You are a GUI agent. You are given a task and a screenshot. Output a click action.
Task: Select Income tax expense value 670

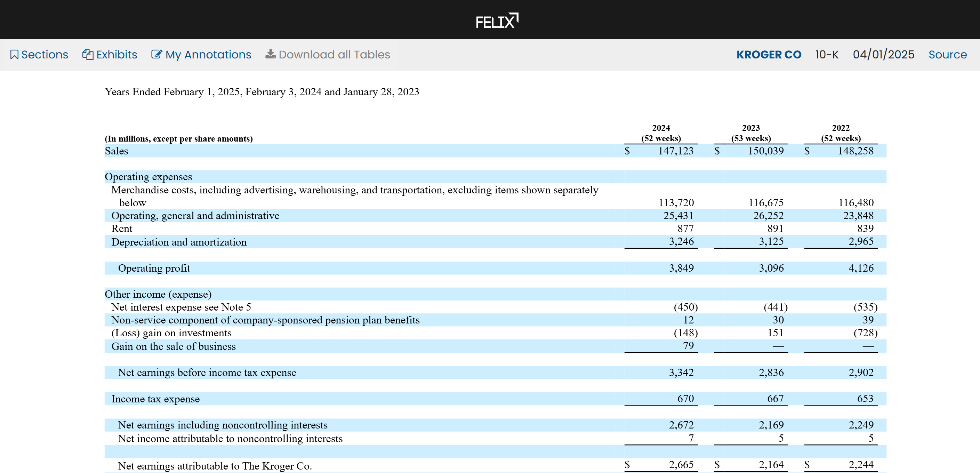coord(685,399)
